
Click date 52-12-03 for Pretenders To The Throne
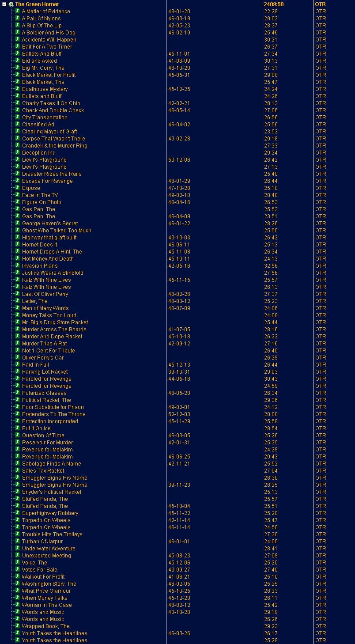tap(179, 414)
